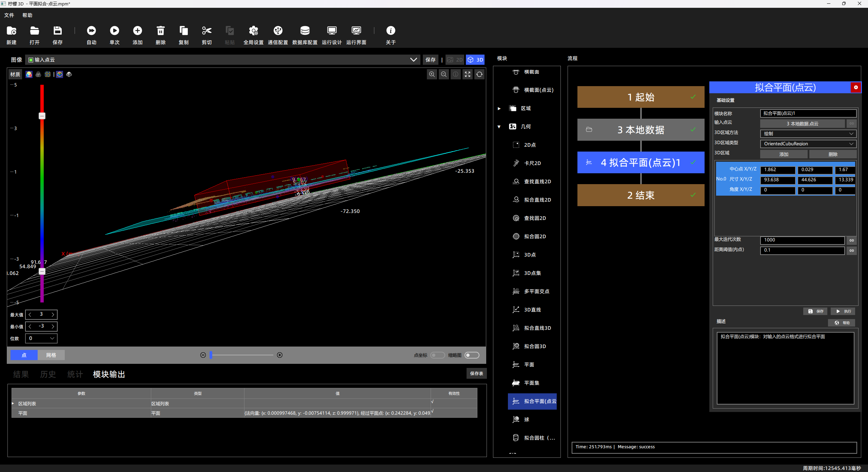Click the 添加 (Add) toolbar icon
The height and width of the screenshot is (472, 868).
[138, 31]
